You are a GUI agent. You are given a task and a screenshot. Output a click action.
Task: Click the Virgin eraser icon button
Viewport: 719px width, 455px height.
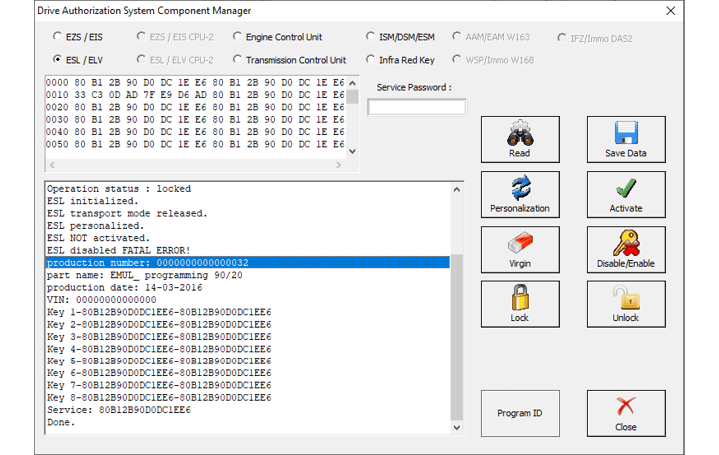pyautogui.click(x=520, y=249)
